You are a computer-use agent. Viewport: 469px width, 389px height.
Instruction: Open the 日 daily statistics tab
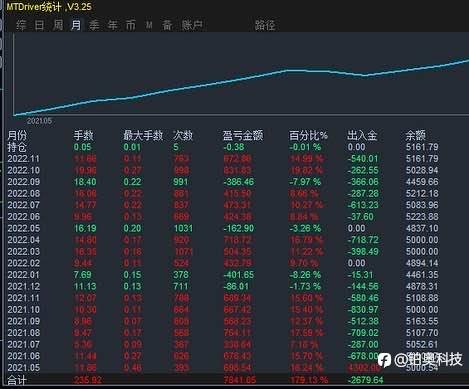[x=39, y=25]
